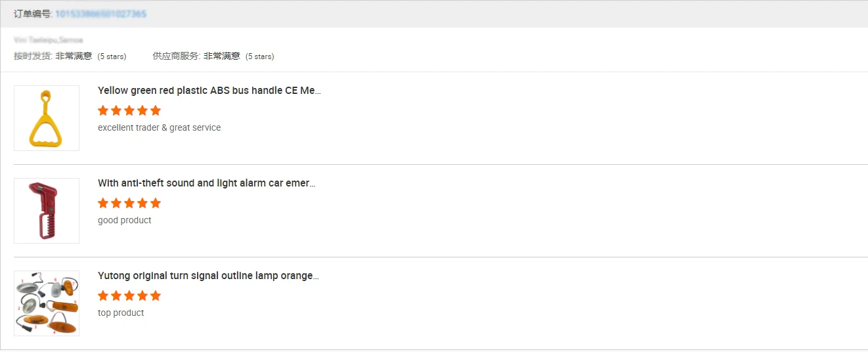Open the 'Yutong original turn signal outline lamp' title
The width and height of the screenshot is (868, 352).
click(208, 276)
